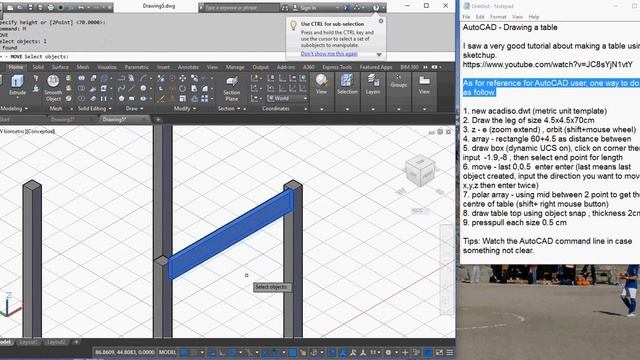
Task: Switch to the Layout1 tab
Action: point(28,342)
